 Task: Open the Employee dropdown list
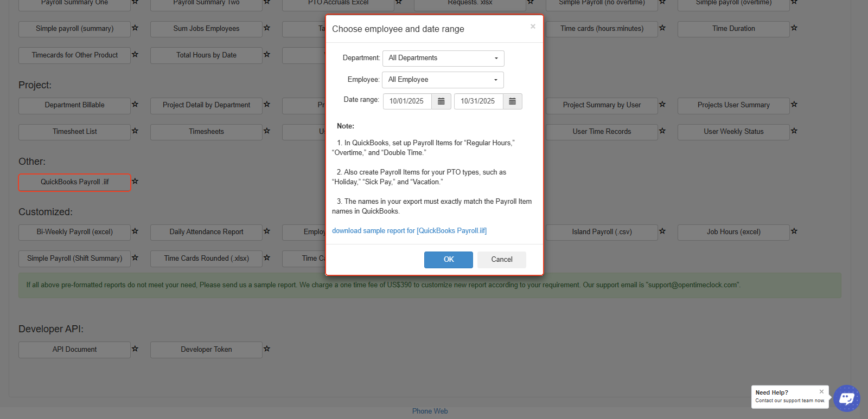[443, 80]
